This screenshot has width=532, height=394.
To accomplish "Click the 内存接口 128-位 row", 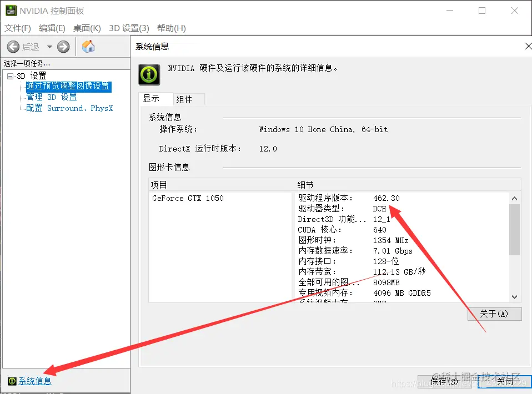I will 348,261.
